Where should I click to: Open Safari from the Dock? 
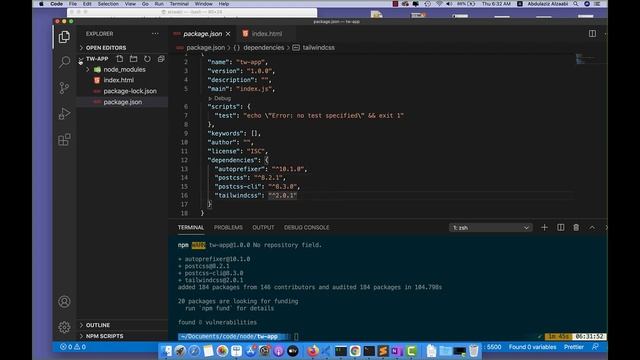[194, 351]
